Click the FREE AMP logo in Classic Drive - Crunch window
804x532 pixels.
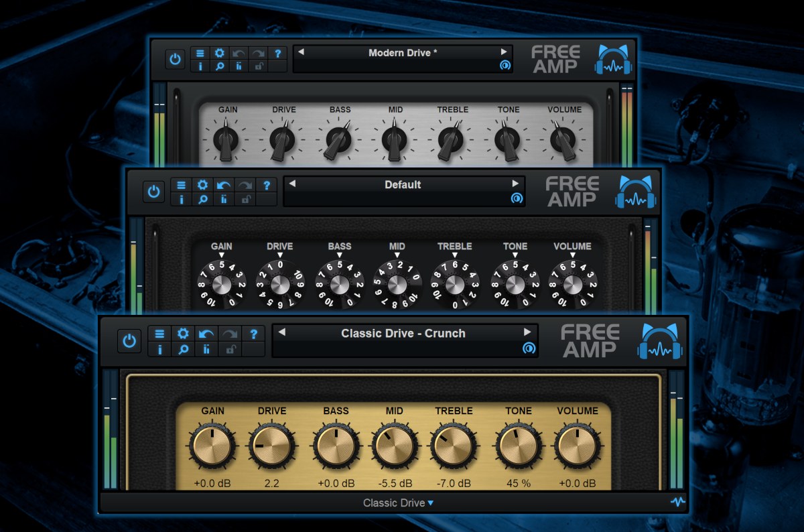point(589,341)
